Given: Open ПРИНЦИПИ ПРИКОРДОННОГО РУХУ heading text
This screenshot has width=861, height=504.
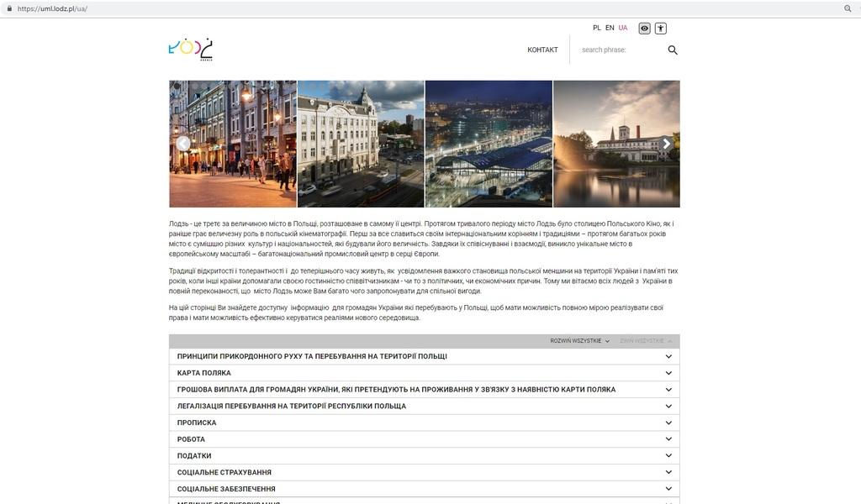Looking at the screenshot, I should click(x=312, y=356).
